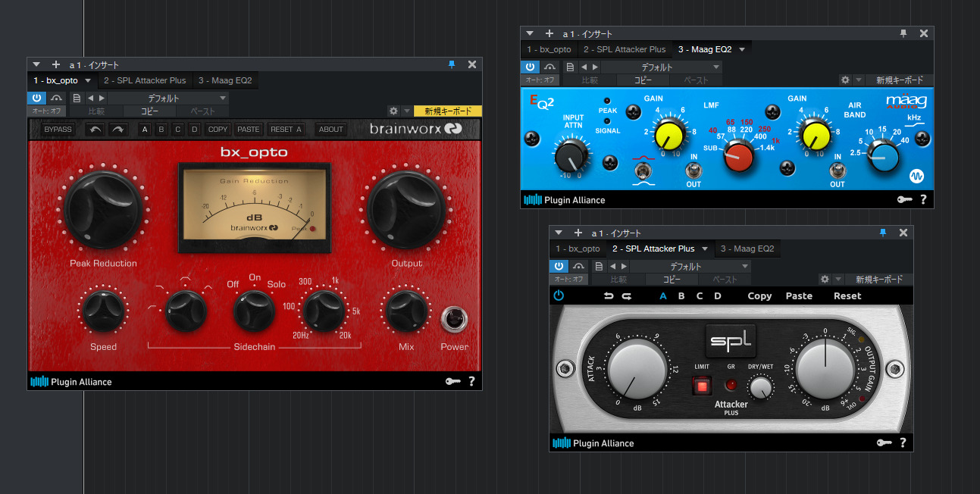
Task: Open the dropdown arrow beside 1 - bx_opto tab
Action: pyautogui.click(x=88, y=80)
